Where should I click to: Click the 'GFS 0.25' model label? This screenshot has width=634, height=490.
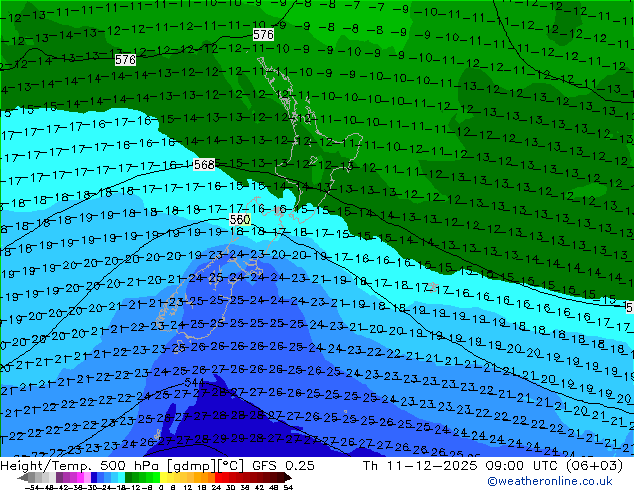283,466
